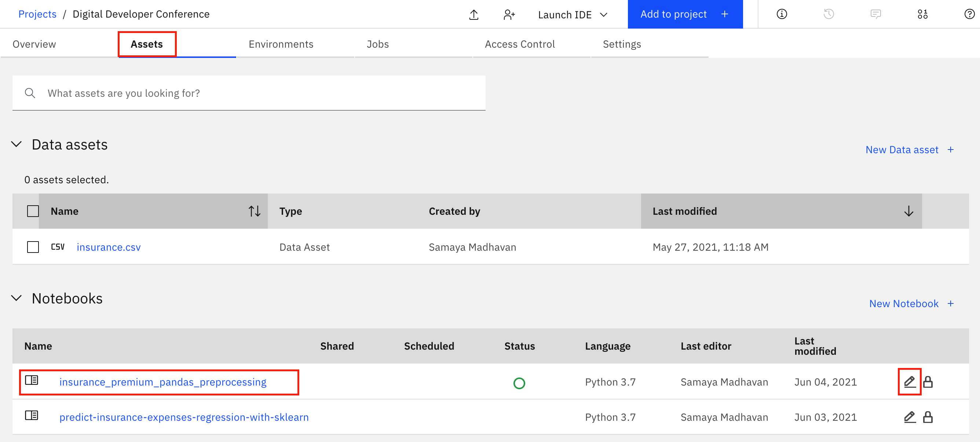Click the search magnifier icon
Screen dimensions: 980x442
30,93
